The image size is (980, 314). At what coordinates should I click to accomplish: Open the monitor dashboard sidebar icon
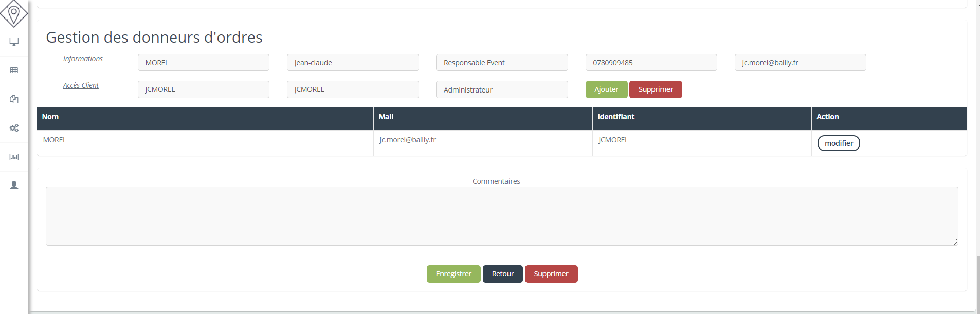14,42
